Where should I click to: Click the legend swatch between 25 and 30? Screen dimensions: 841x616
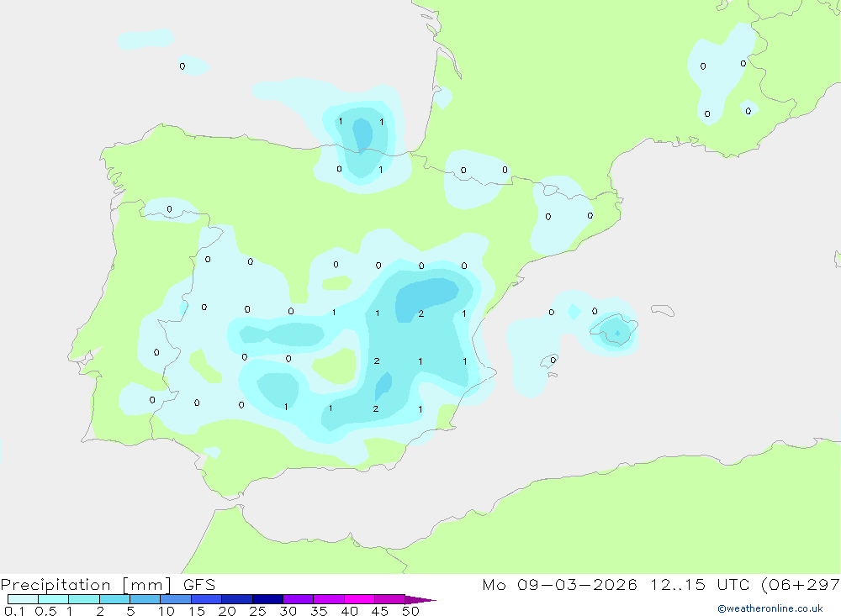click(267, 599)
